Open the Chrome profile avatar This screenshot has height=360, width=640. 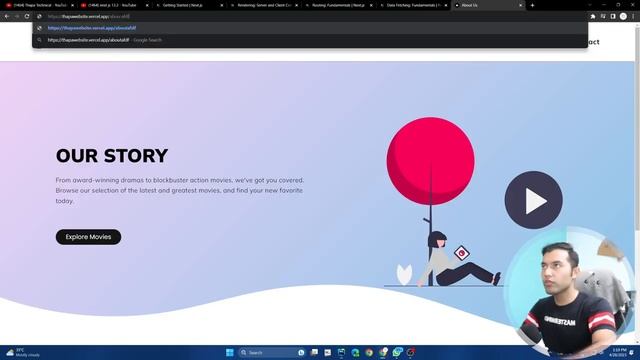pos(623,16)
